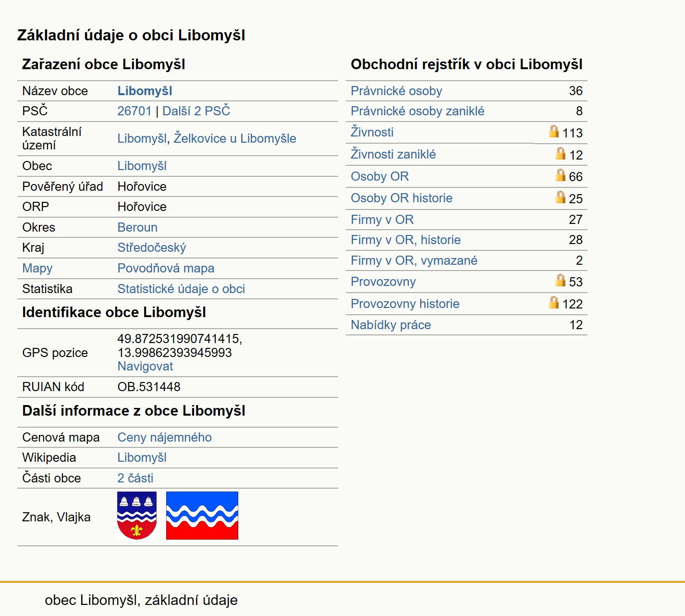Click the lock icon in Provozovny row
685x616 pixels.
tap(561, 280)
